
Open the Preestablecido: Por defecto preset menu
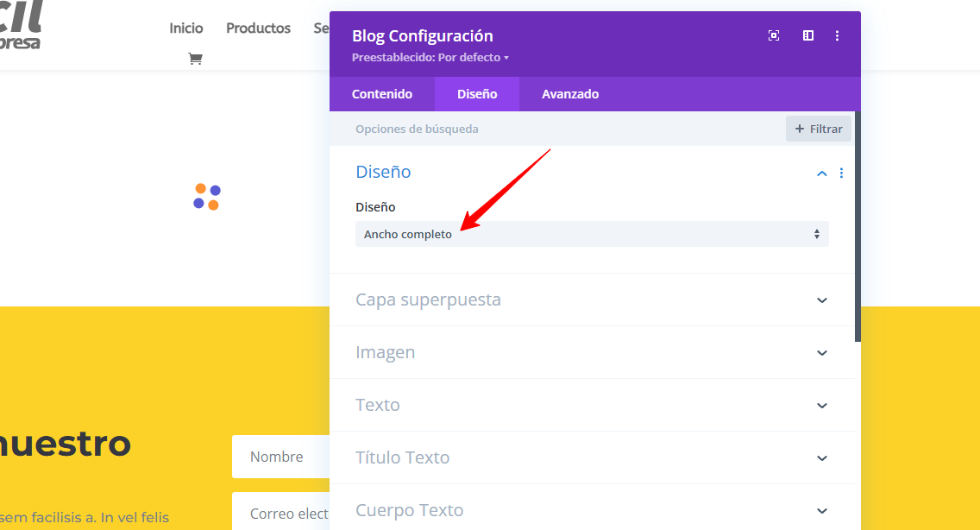tap(430, 58)
